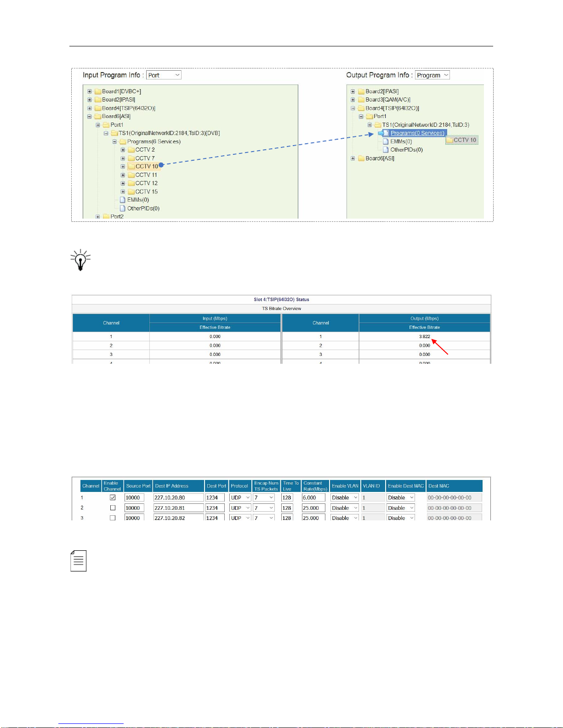Expand the CCTV 10 node in input tree
563x728 pixels.
point(123,167)
